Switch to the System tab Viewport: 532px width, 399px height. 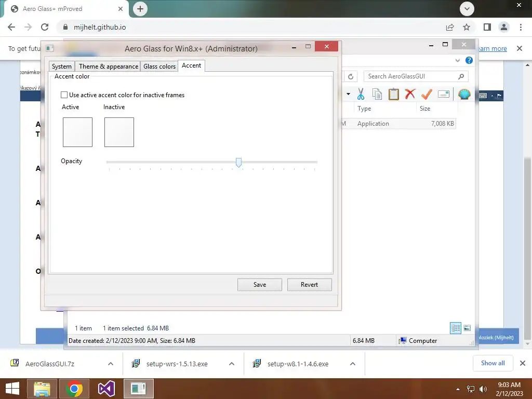pos(62,66)
